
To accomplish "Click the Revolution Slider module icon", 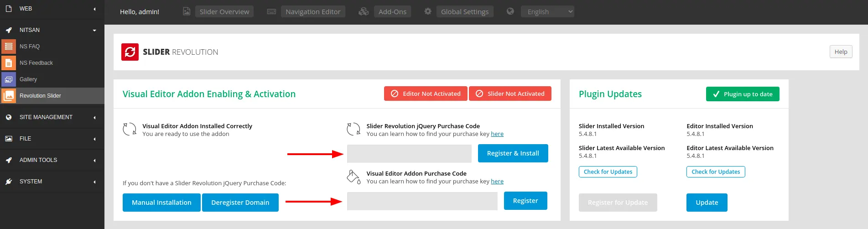I will pyautogui.click(x=8, y=95).
